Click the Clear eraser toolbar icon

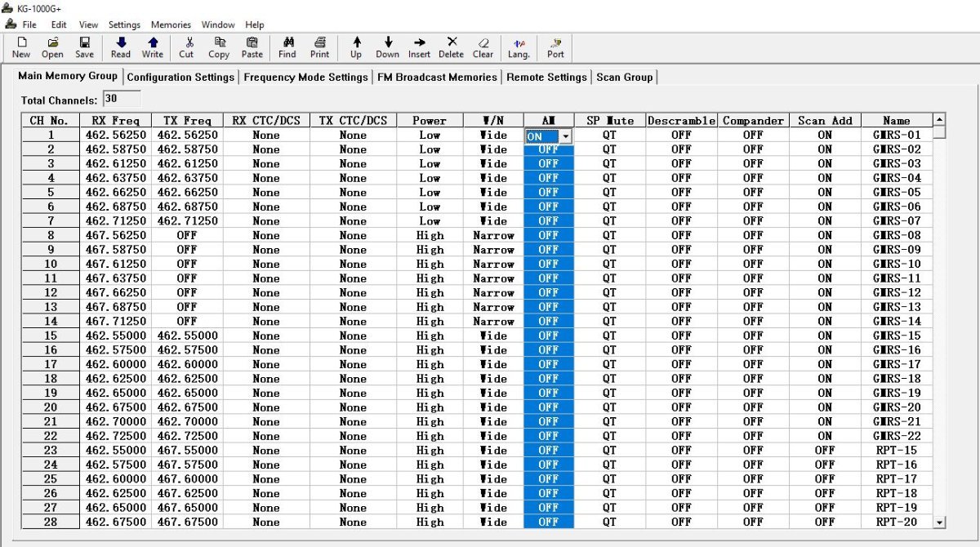coord(483,47)
